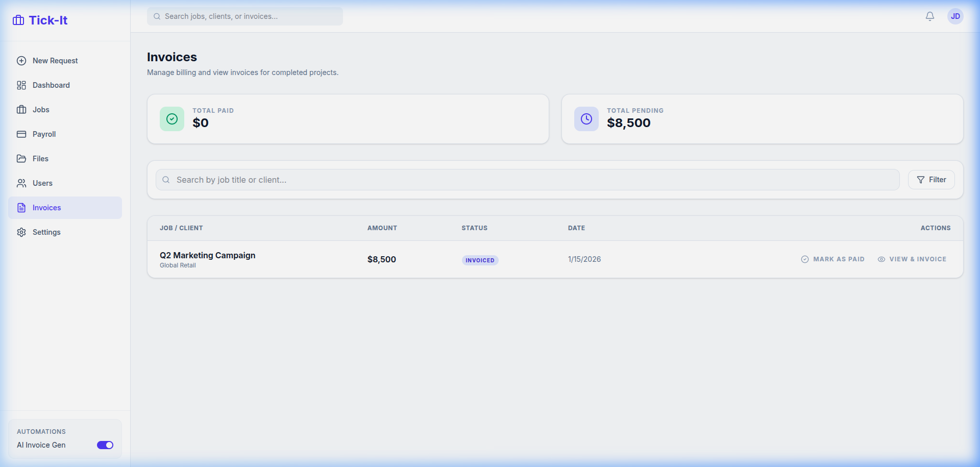Screen dimensions: 980x467
Task: Disable the AI Invoice Gen automation
Action: (105, 445)
